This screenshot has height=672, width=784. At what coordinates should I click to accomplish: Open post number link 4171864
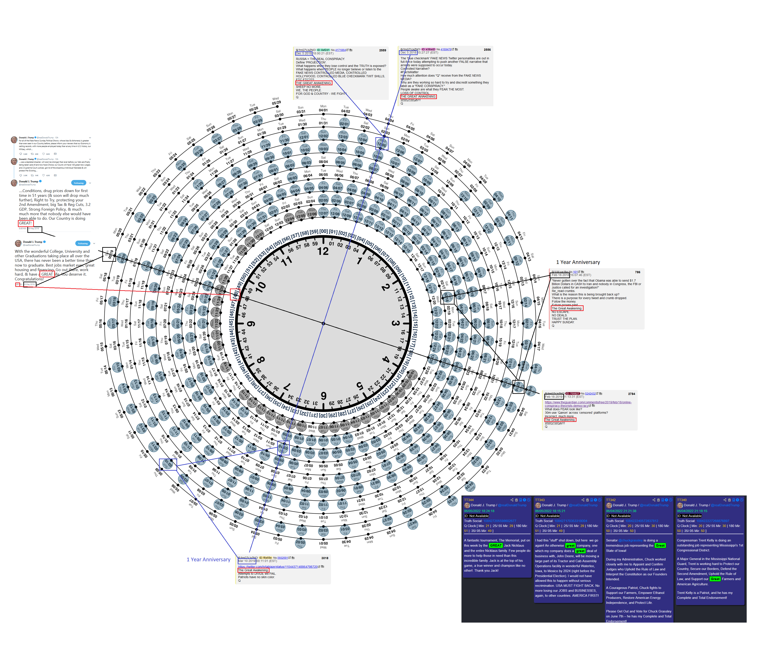tap(340, 50)
